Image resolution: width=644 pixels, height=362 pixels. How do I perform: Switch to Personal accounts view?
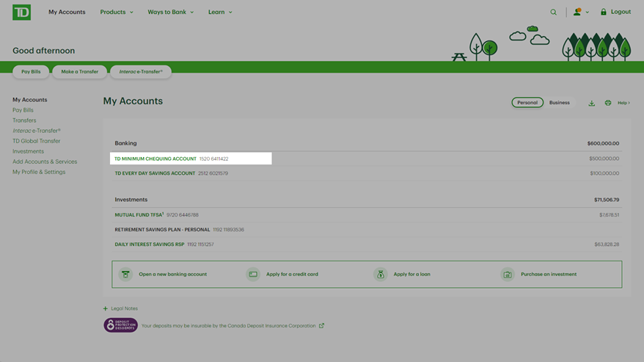point(527,103)
